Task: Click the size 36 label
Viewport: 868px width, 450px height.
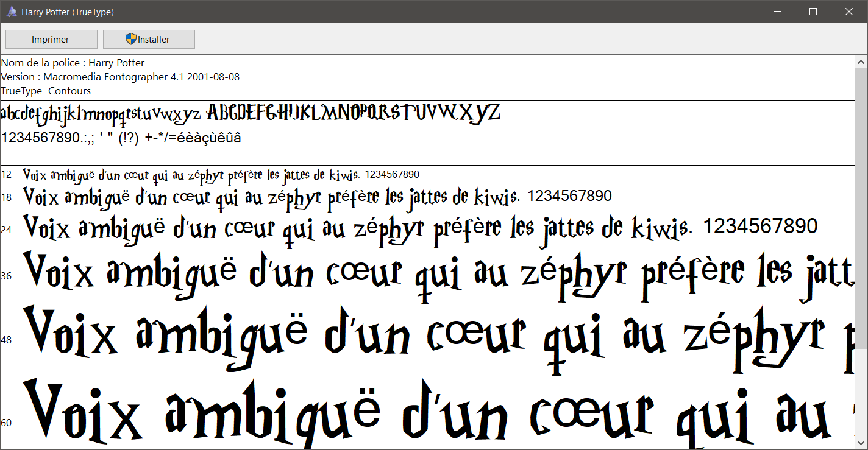Action: click(7, 276)
